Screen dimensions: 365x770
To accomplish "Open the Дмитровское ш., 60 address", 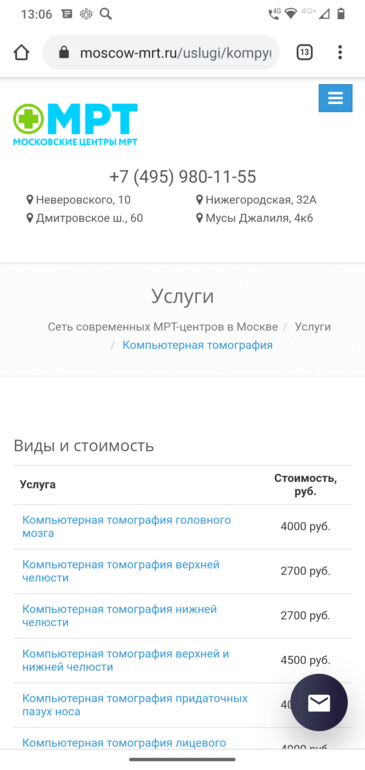I will point(84,218).
